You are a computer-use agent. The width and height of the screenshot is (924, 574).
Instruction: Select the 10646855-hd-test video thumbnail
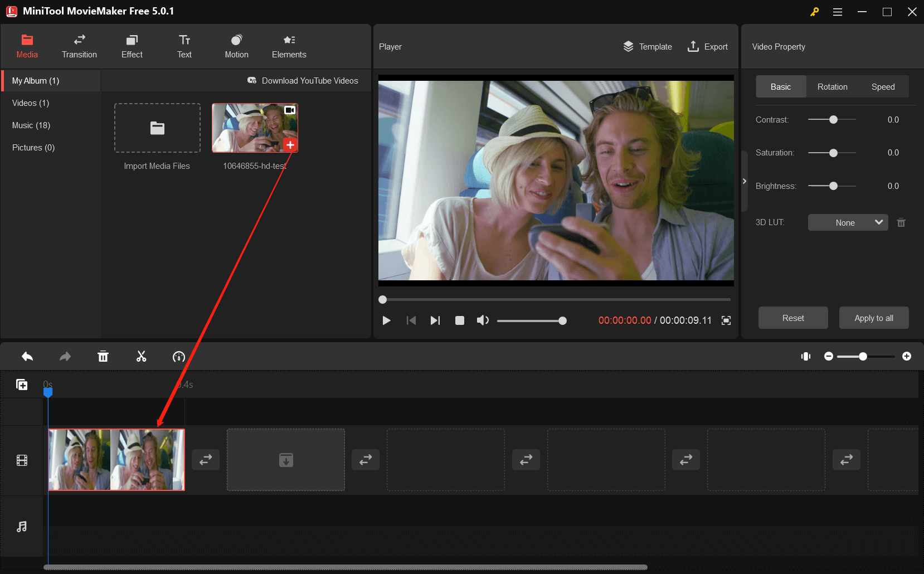(255, 128)
